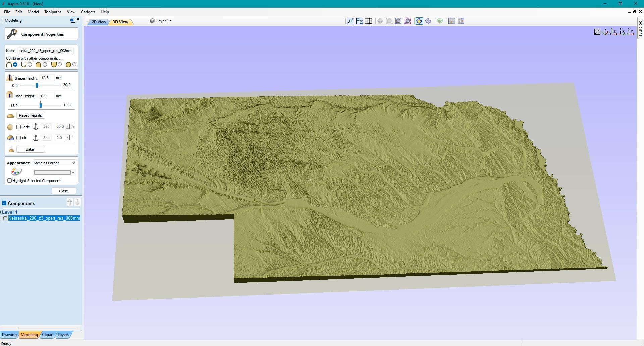Screen dimensions: 644x346
Task: Click the snap to geometry toolbar icon
Action: click(x=350, y=21)
